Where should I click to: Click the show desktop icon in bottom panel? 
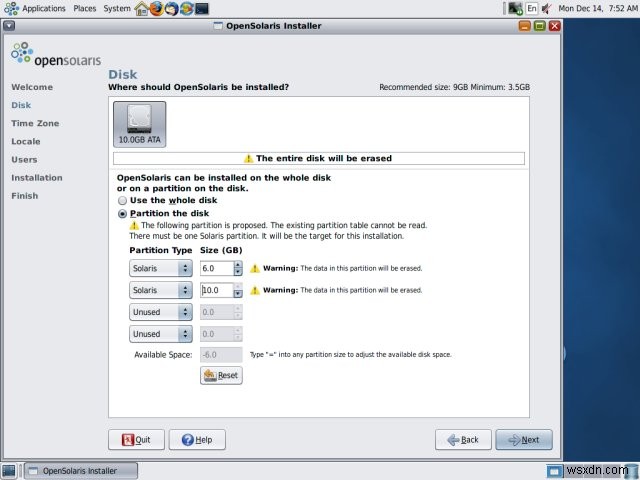[x=9, y=471]
